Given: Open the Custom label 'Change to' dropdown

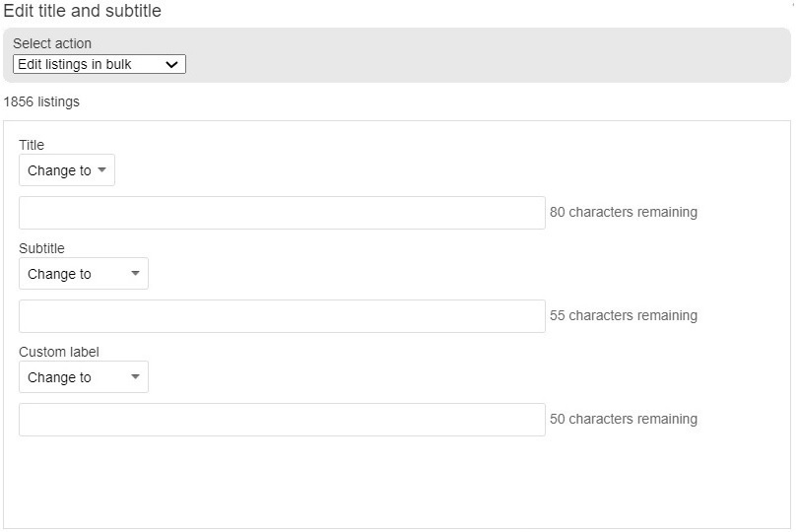Looking at the screenshot, I should point(84,377).
